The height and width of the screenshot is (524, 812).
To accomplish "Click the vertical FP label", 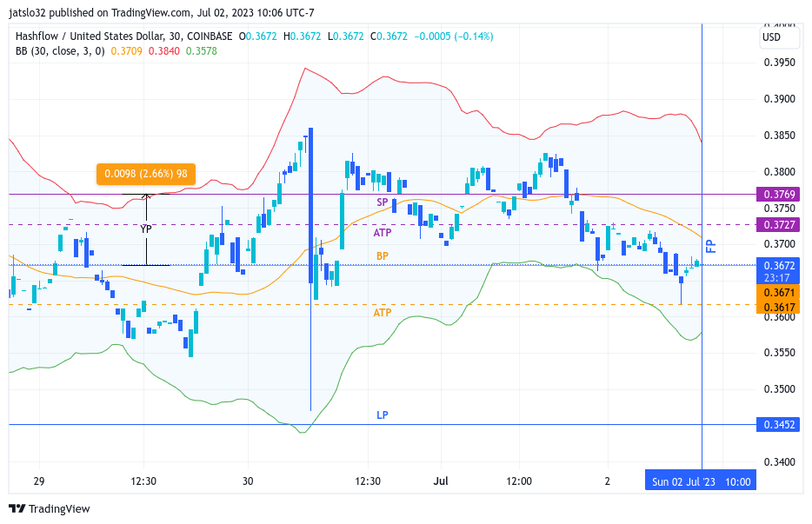I will [711, 246].
